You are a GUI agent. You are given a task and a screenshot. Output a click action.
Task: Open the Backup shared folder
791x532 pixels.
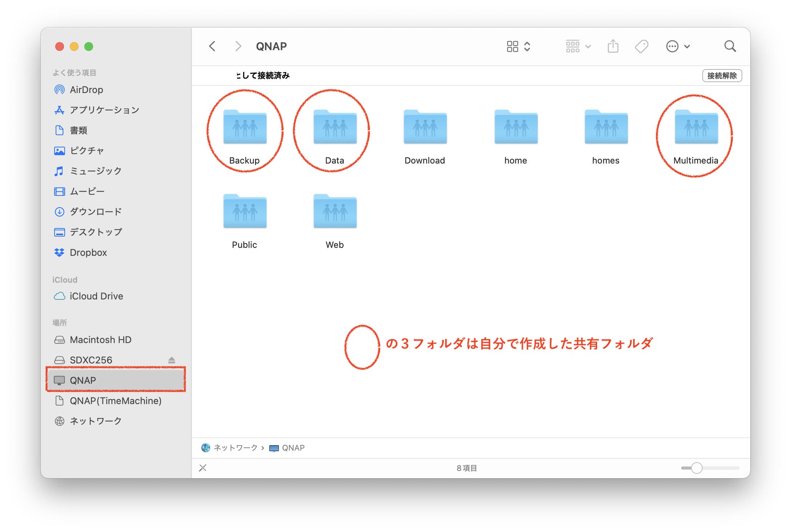pyautogui.click(x=245, y=128)
